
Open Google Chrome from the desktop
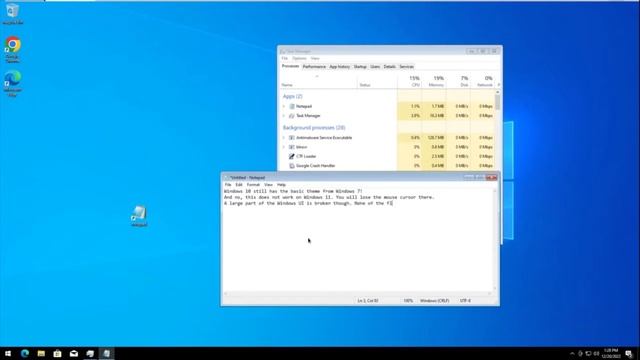13,49
